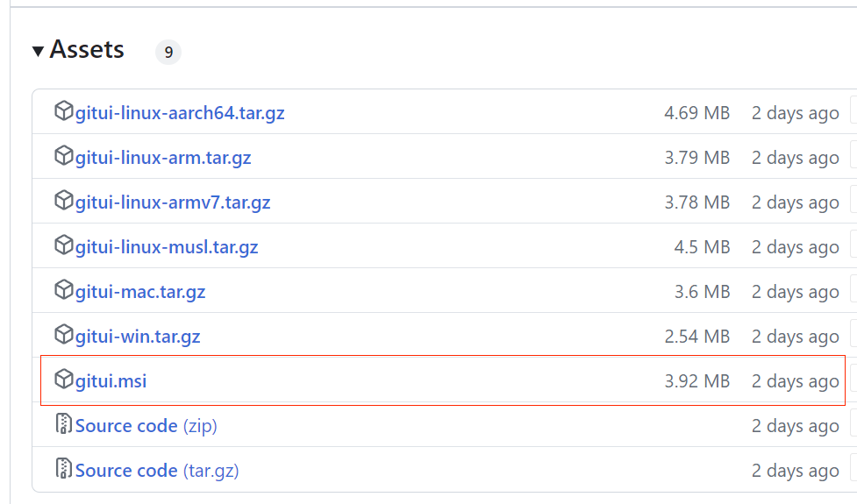Click the asset count badge 9
Image resolution: width=857 pixels, height=504 pixels.
pos(168,52)
